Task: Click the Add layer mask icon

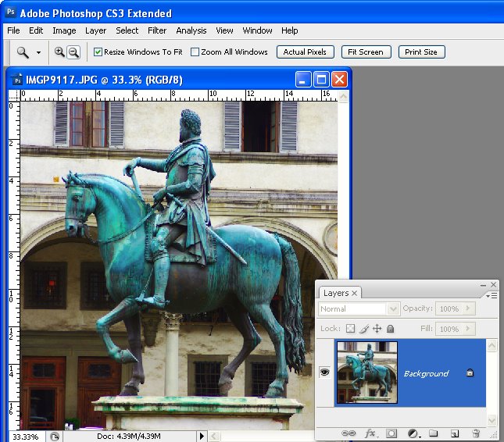Action: point(391,433)
